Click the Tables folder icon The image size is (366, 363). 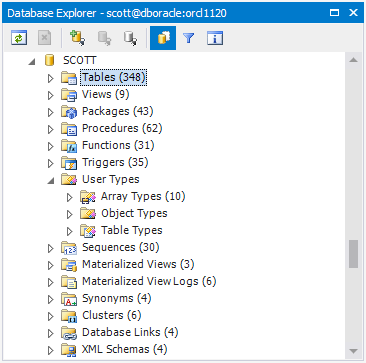pyautogui.click(x=69, y=78)
